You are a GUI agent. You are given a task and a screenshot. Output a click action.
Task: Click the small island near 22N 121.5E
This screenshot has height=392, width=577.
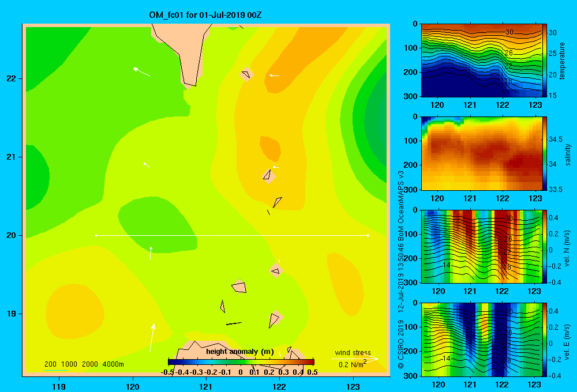(246, 74)
